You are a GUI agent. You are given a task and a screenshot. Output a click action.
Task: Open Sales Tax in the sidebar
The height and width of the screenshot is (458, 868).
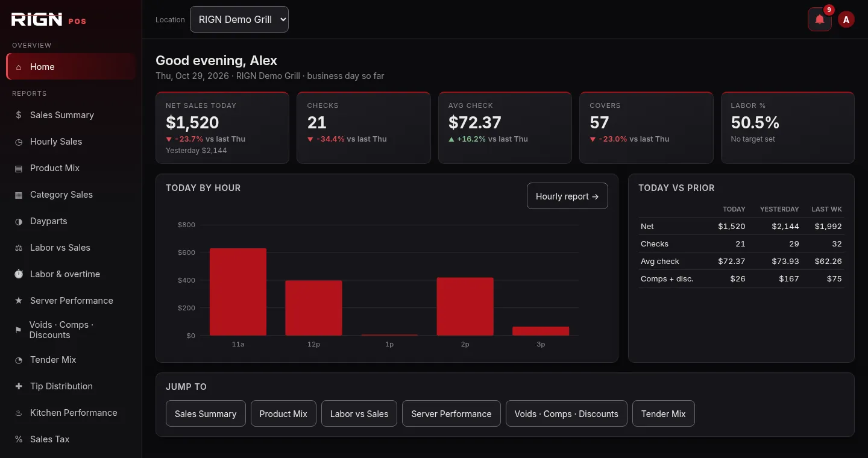click(x=71, y=439)
